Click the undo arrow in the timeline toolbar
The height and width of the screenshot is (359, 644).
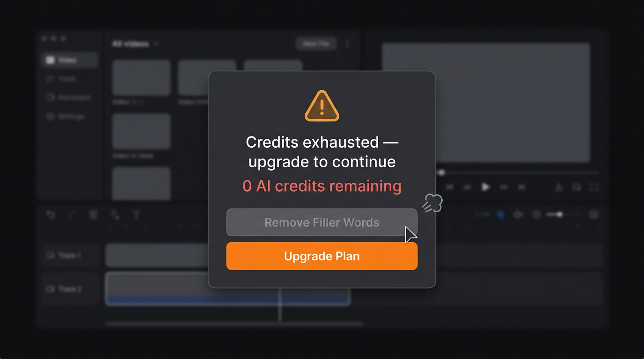coord(51,215)
